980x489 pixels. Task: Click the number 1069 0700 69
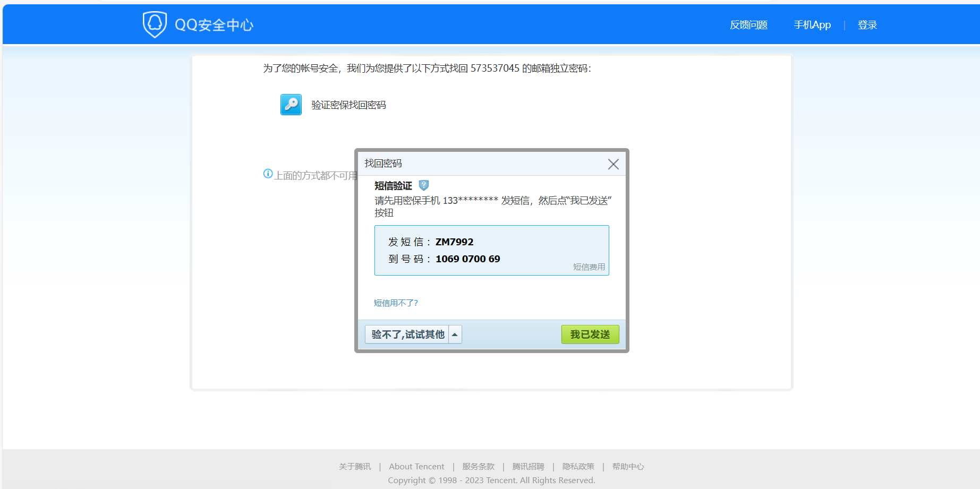coord(467,259)
